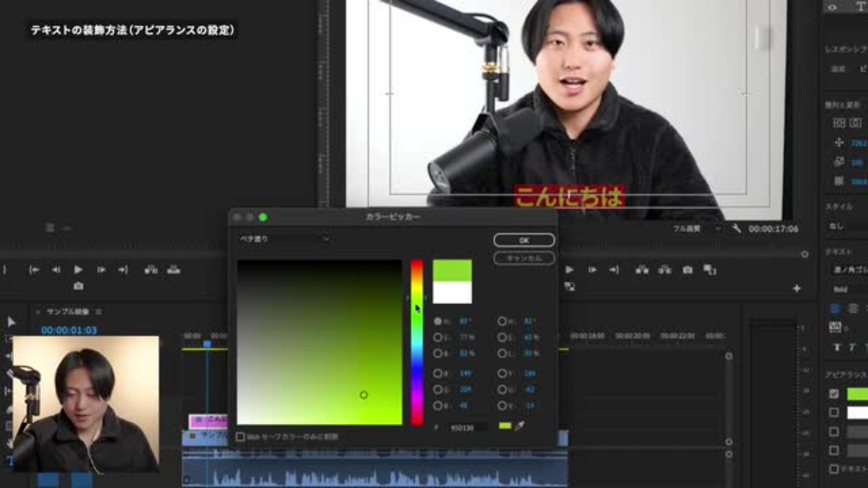Confirm color with OK button

coord(524,240)
